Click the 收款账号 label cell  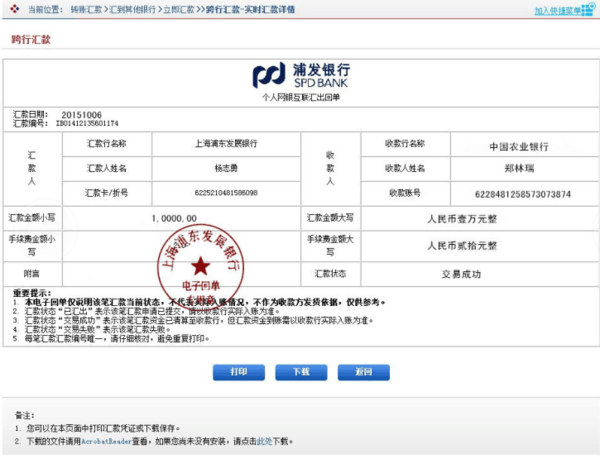click(x=405, y=193)
